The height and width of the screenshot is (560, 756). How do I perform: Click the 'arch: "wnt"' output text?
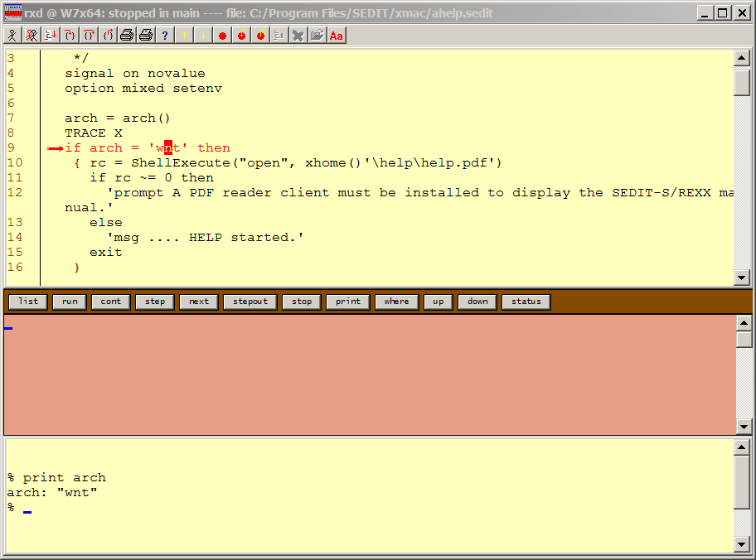pyautogui.click(x=52, y=493)
